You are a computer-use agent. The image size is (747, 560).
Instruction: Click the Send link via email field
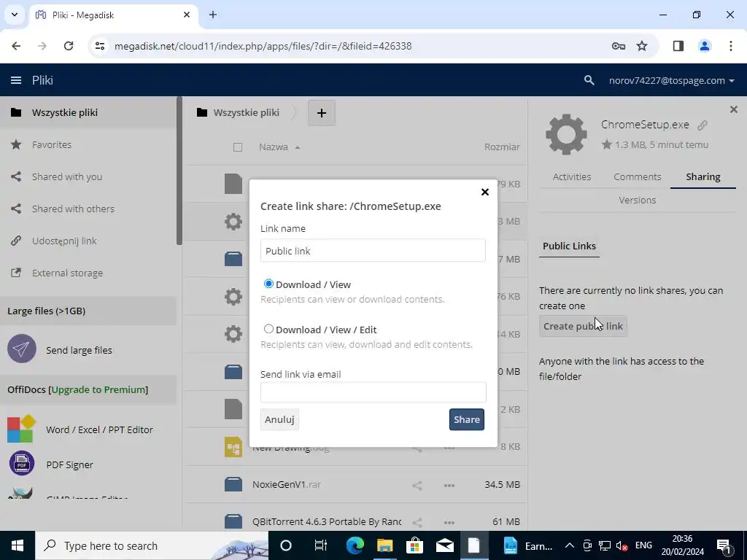tap(373, 392)
